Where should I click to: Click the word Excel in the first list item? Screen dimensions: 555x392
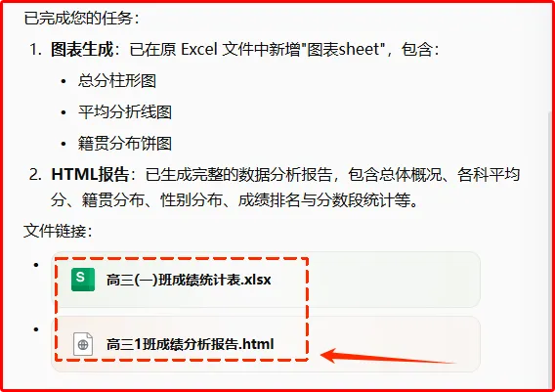pyautogui.click(x=199, y=49)
